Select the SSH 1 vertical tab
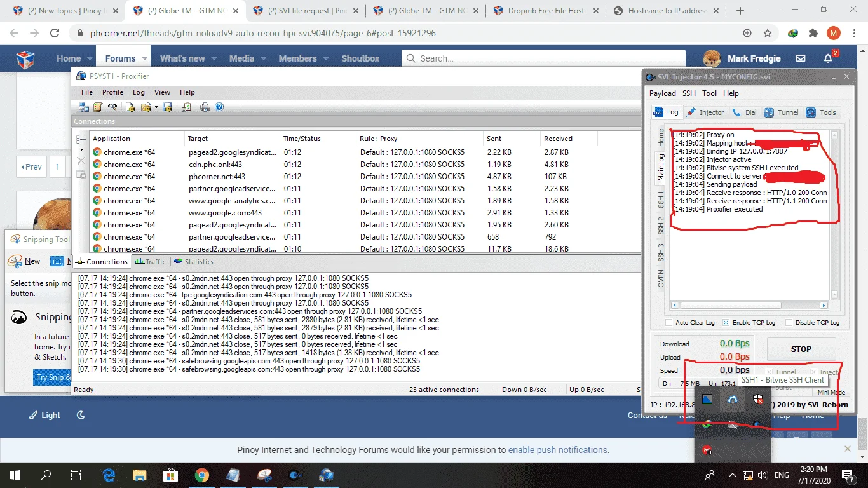This screenshot has height=488, width=868. [x=661, y=199]
